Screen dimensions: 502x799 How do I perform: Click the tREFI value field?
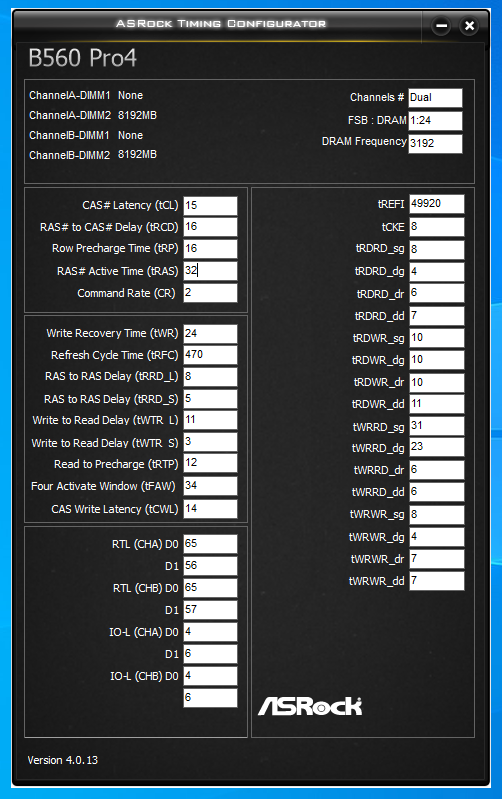437,204
